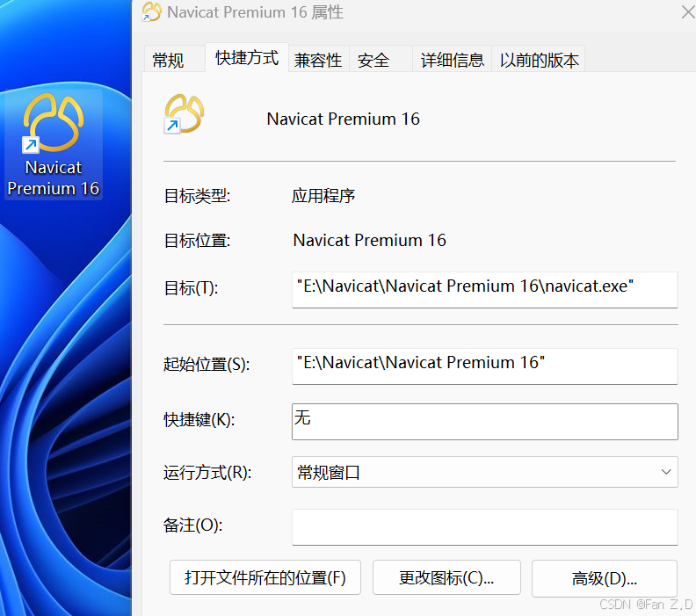Click the 运行方式(R): label
The width and height of the screenshot is (696, 616).
[x=207, y=472]
